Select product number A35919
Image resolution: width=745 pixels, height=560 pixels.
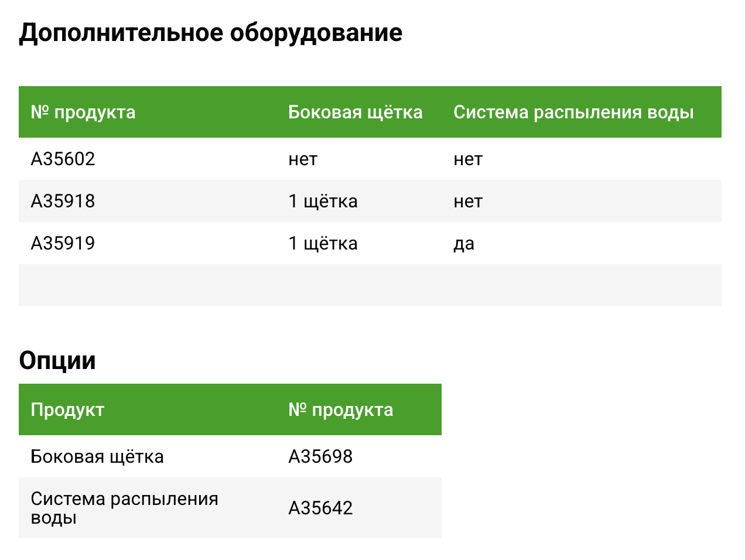point(63,244)
